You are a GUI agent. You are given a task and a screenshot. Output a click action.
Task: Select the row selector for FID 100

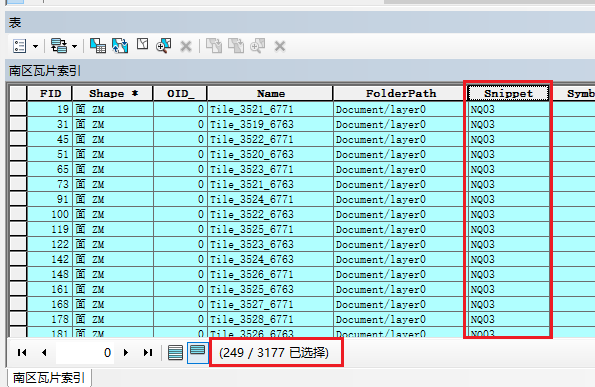18,214
